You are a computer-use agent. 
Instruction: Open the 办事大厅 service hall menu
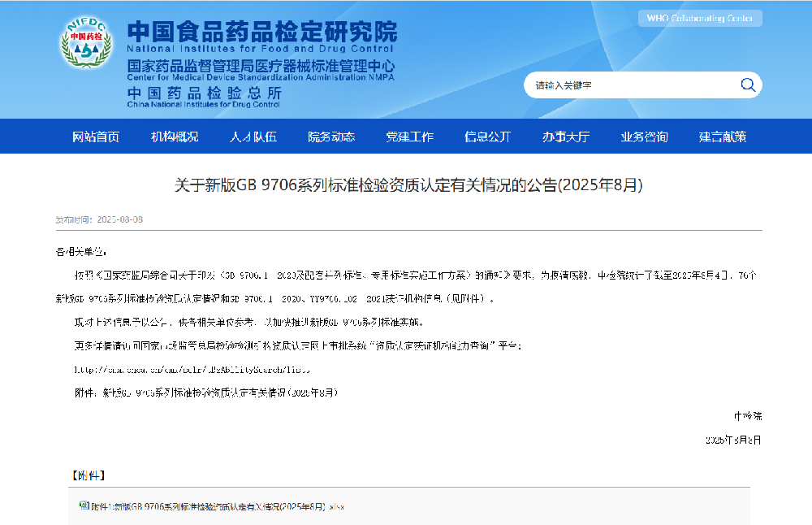(x=564, y=137)
